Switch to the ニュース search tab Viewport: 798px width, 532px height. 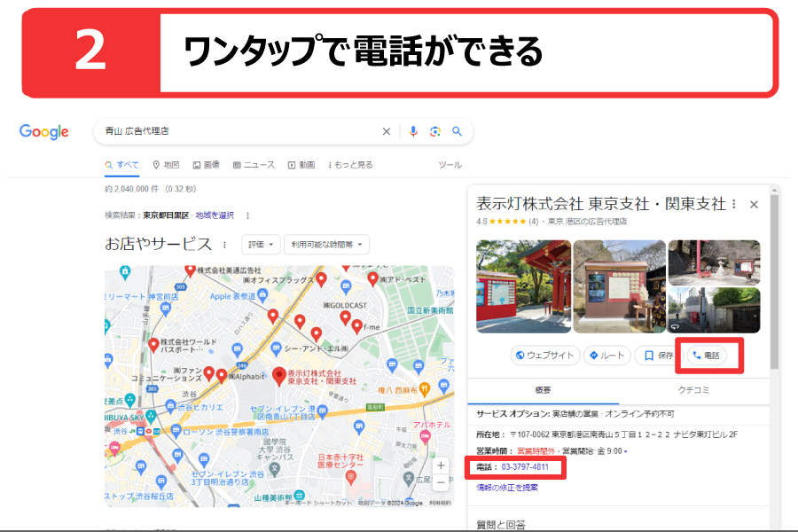254,165
